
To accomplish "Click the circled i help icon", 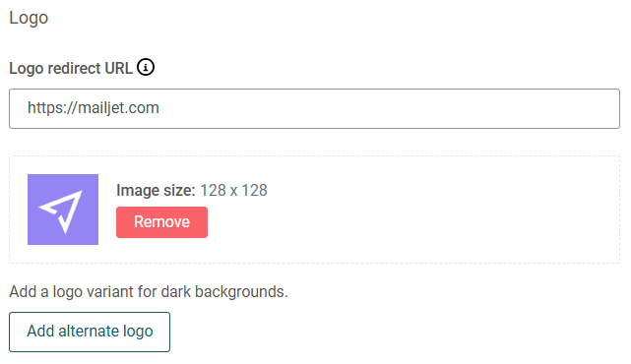I will tap(146, 67).
